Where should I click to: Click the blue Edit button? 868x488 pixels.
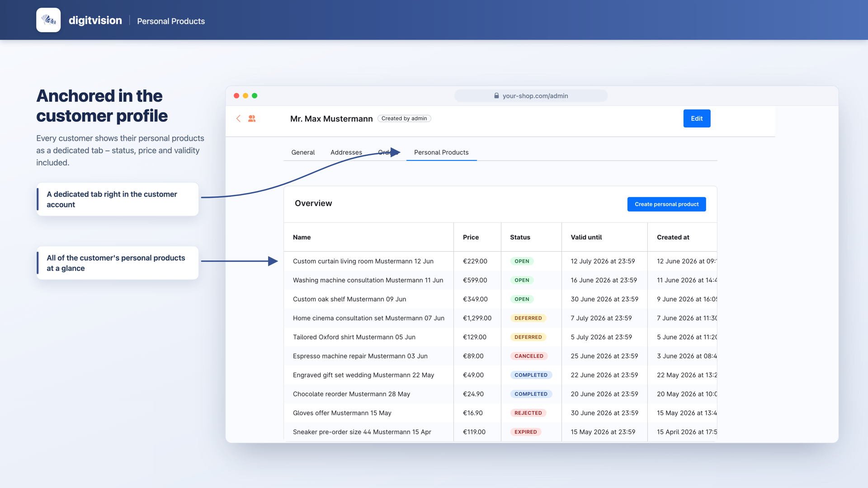(x=697, y=118)
